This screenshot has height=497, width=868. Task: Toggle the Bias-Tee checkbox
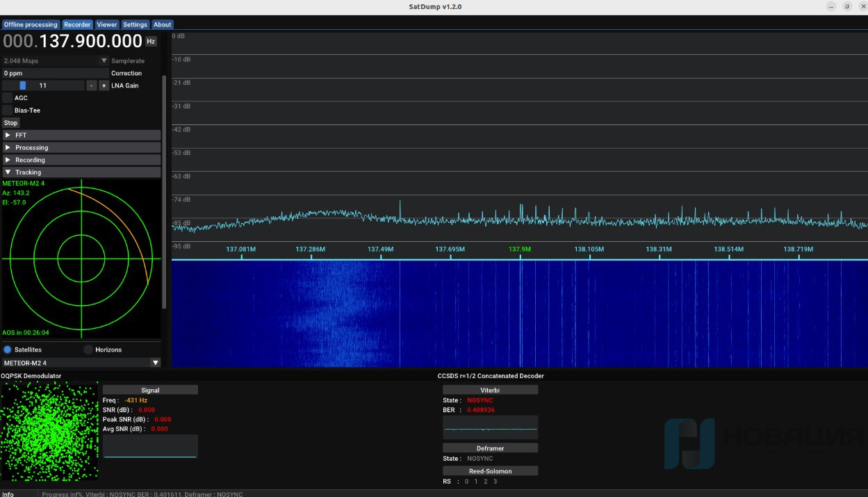coord(8,111)
